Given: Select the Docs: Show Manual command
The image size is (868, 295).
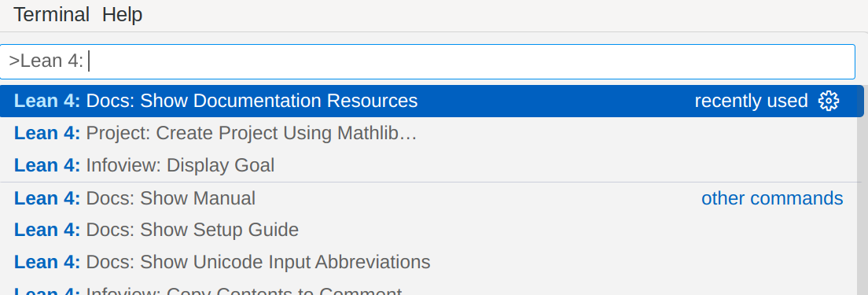Looking at the screenshot, I should [x=432, y=198].
